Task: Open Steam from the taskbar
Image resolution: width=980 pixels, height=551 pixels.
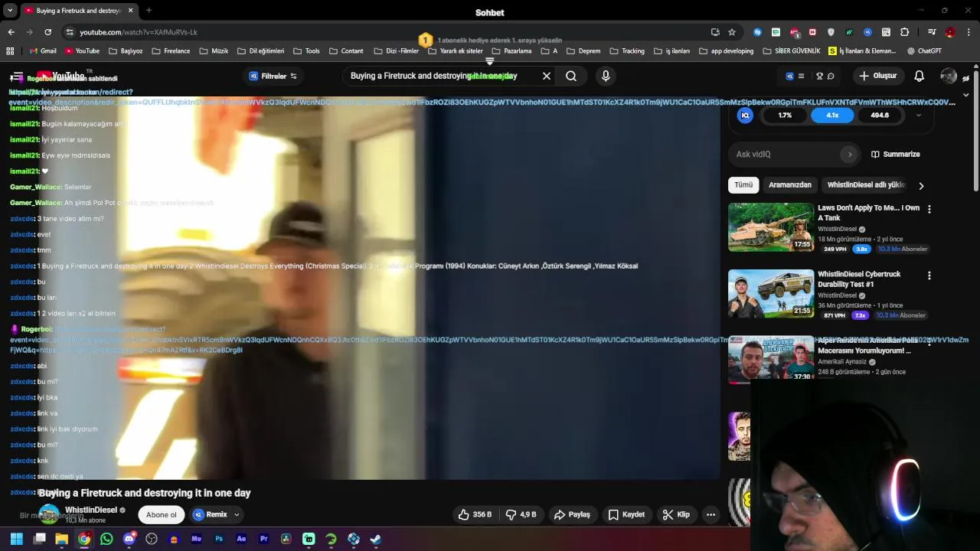Action: click(x=376, y=539)
